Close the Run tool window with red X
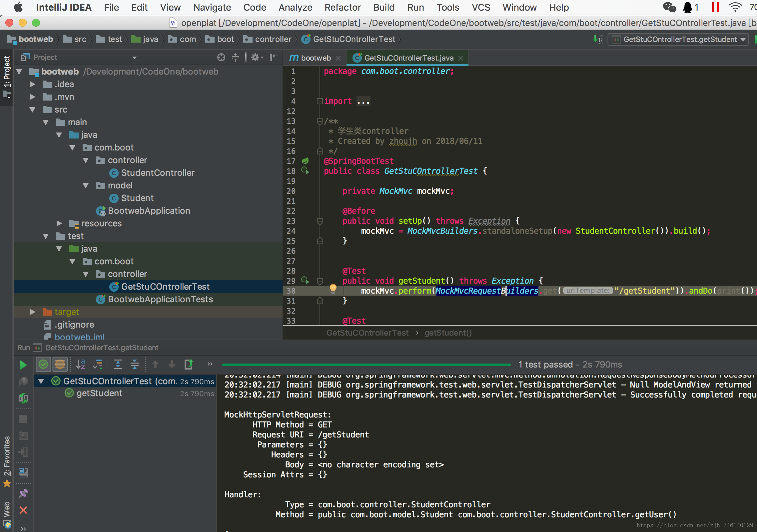This screenshot has width=757, height=532. coord(23,510)
